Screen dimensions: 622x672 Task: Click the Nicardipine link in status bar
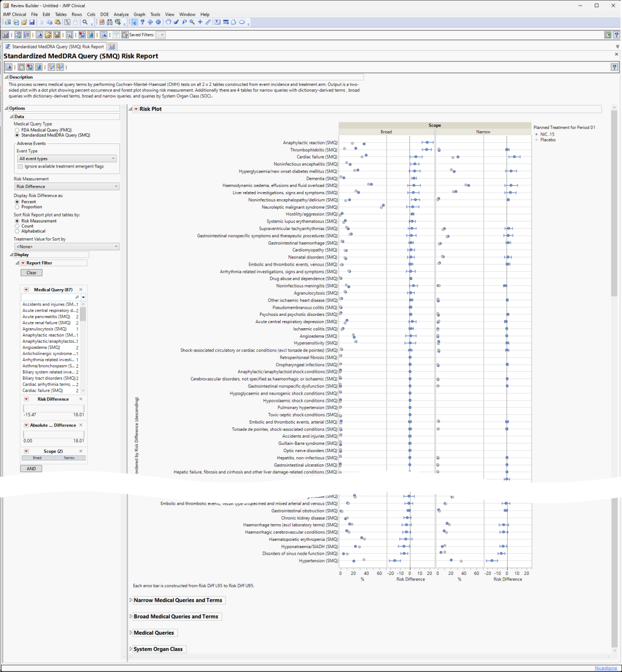(605, 668)
